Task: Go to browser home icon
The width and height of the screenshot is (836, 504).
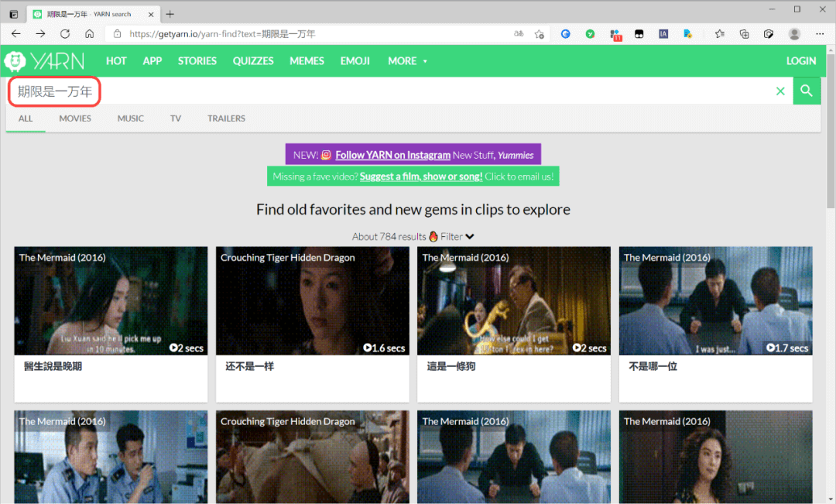Action: (90, 33)
